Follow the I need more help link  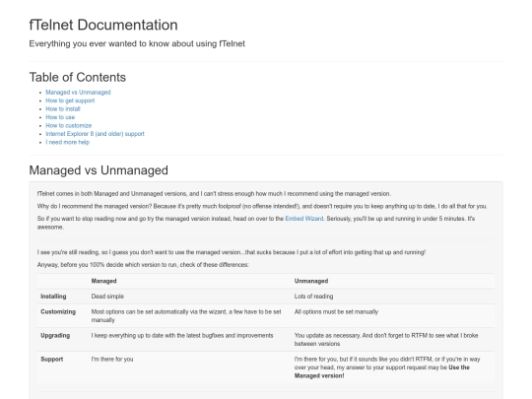tap(68, 142)
